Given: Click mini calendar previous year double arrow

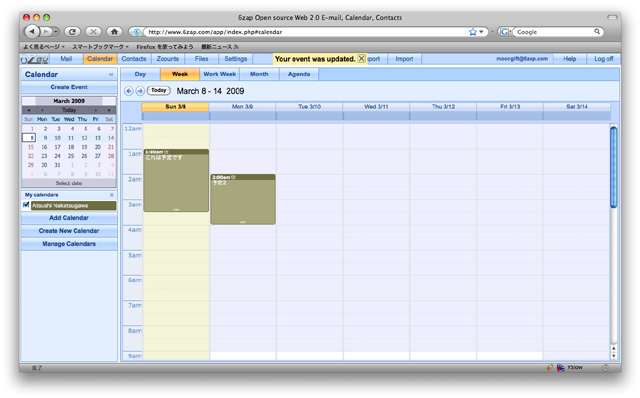Looking at the screenshot, I should [x=29, y=110].
